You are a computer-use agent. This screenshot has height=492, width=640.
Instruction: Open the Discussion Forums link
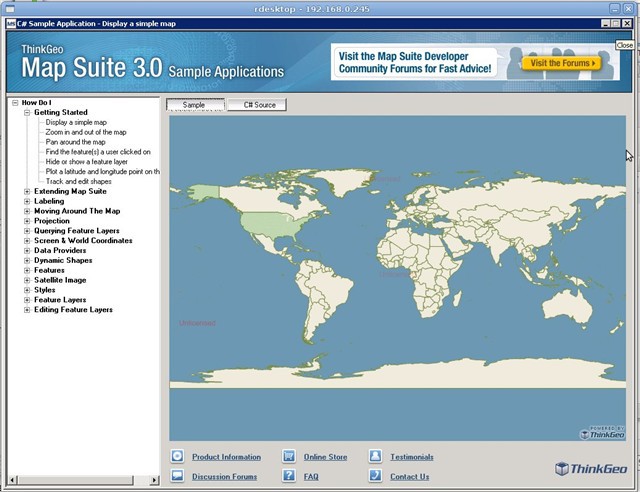tap(224, 476)
